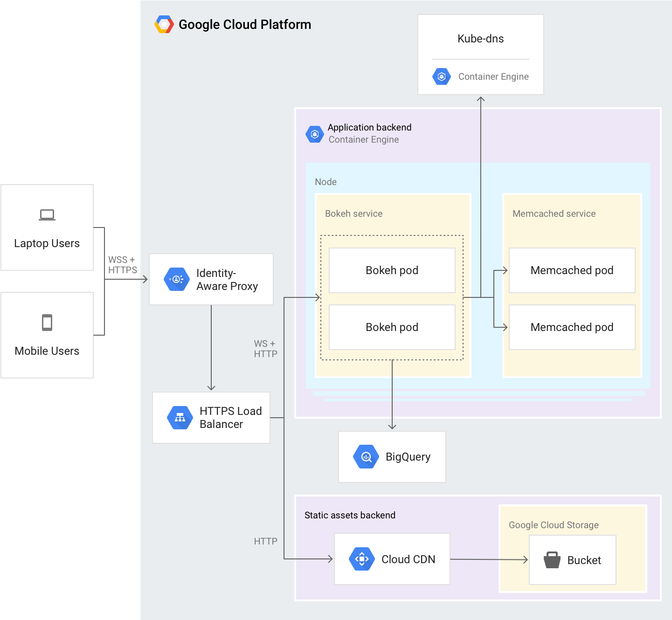Enable the Static assets backend section
The width and height of the screenshot is (672, 620).
(x=350, y=515)
